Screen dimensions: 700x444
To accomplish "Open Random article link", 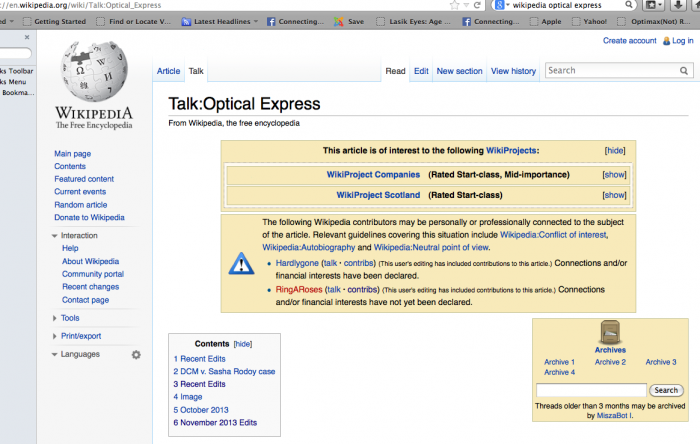I will 81,205.
